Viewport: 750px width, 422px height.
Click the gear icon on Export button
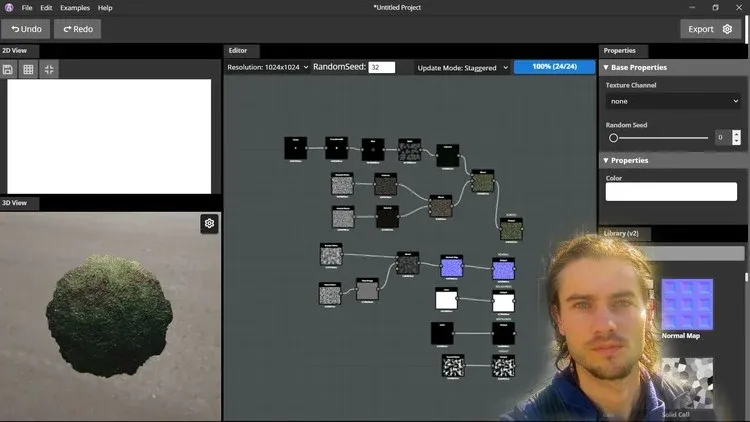727,29
